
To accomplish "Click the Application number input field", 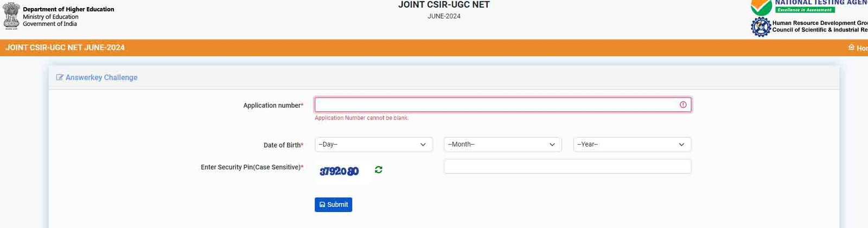I will 503,105.
